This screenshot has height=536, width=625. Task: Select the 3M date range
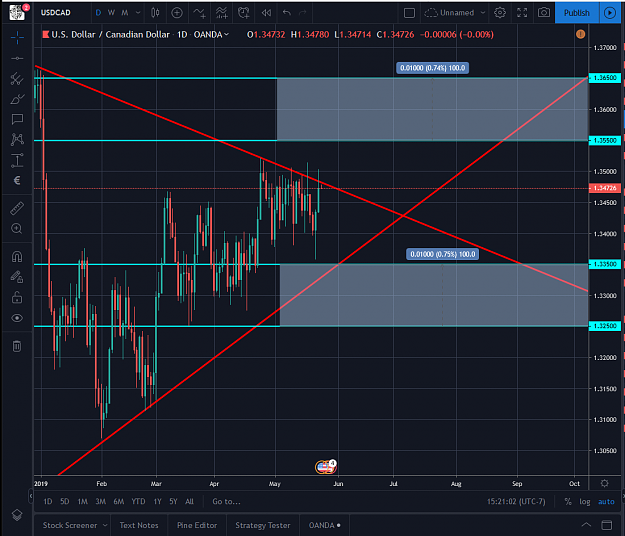click(x=100, y=501)
